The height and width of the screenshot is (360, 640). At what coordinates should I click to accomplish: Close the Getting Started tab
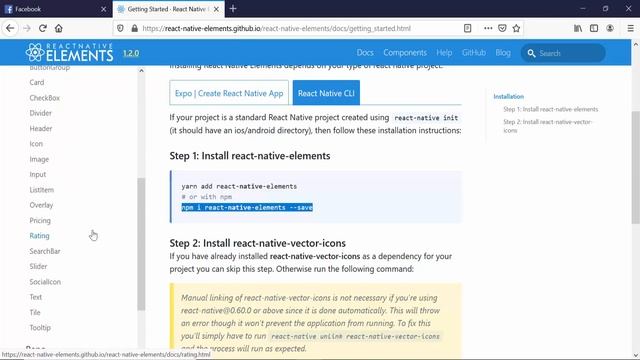216,9
